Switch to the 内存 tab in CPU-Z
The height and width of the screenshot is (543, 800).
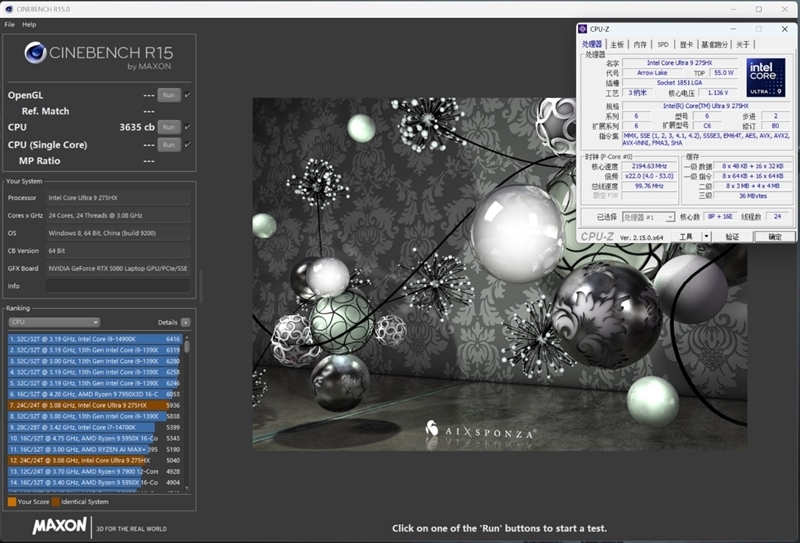click(x=640, y=44)
